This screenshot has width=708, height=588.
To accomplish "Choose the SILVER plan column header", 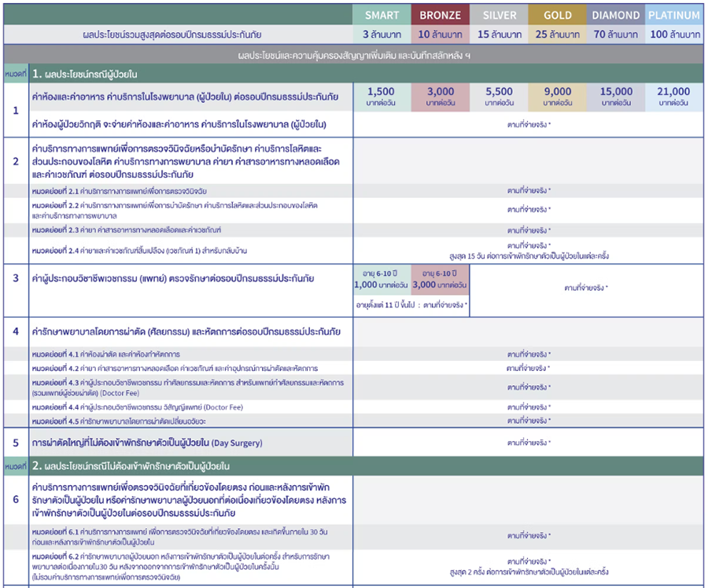I will [499, 15].
